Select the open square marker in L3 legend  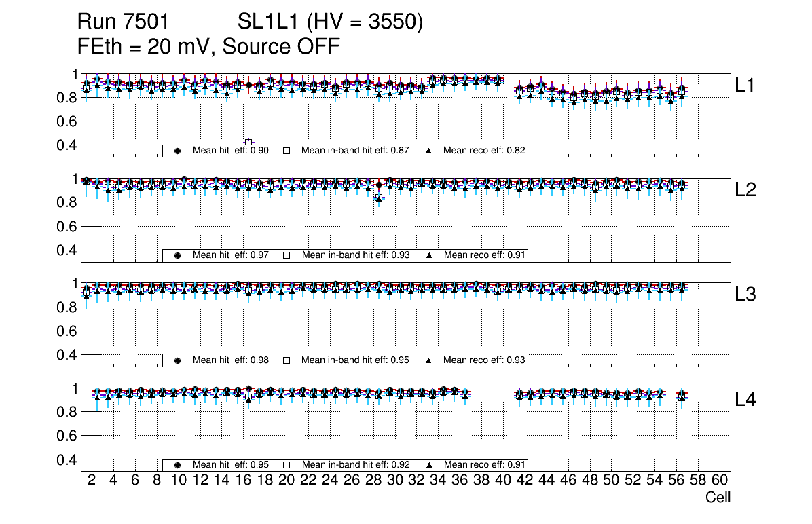(287, 360)
